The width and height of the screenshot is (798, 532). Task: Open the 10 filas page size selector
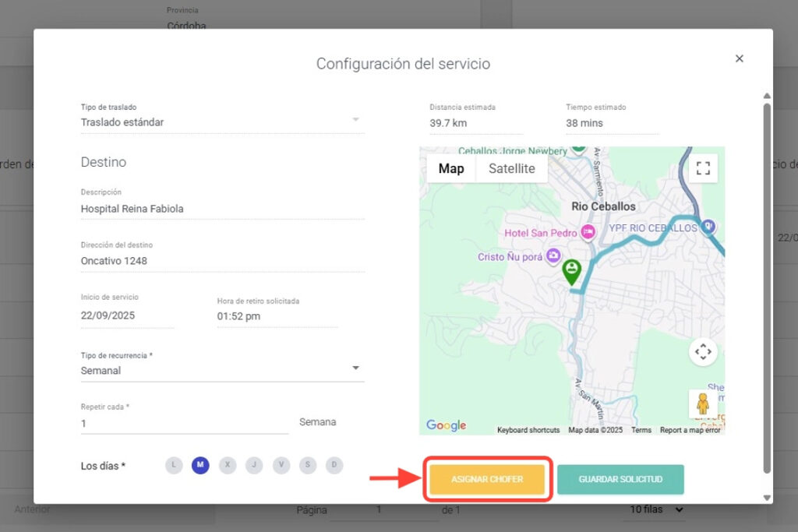[x=657, y=509]
